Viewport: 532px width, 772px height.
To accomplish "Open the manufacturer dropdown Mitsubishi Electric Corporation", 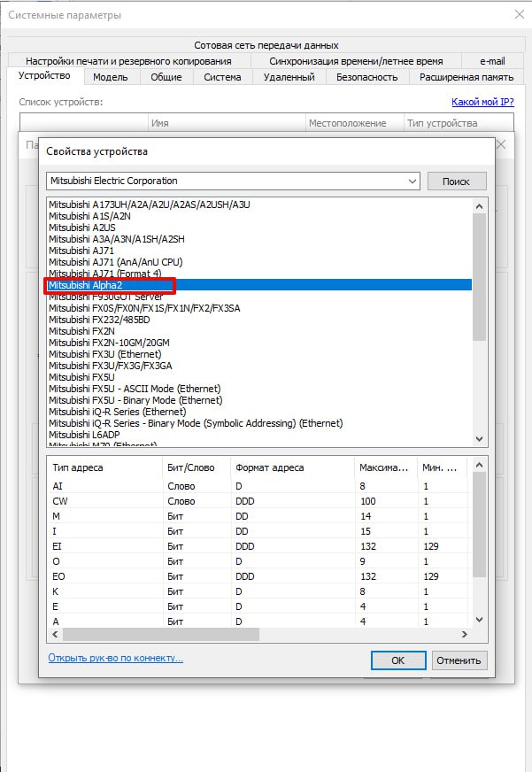I will [x=233, y=181].
